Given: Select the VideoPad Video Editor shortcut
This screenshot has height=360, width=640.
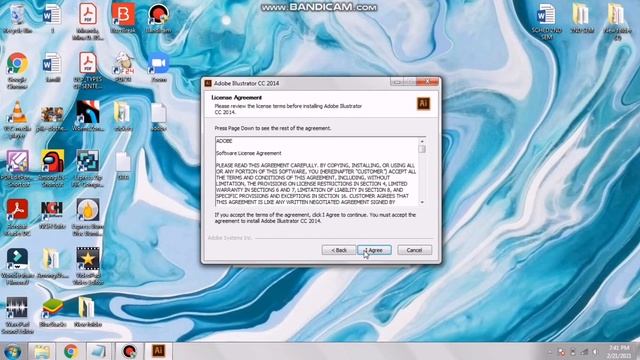Looking at the screenshot, I should [88, 266].
